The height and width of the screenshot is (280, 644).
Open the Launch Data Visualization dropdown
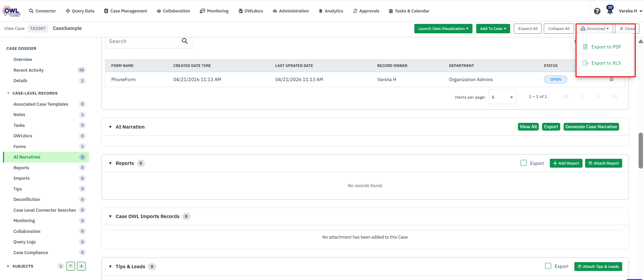pos(443,29)
